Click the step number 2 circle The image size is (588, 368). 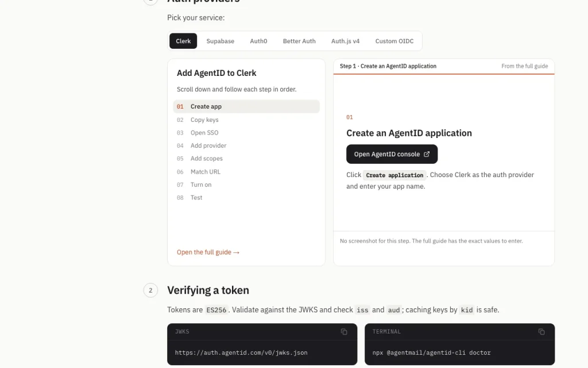coord(150,290)
